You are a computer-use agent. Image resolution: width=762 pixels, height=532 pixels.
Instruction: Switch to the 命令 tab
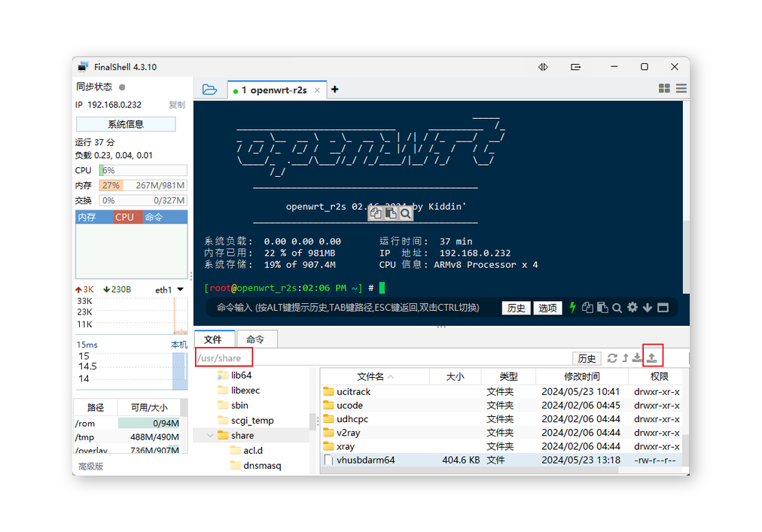pos(255,339)
